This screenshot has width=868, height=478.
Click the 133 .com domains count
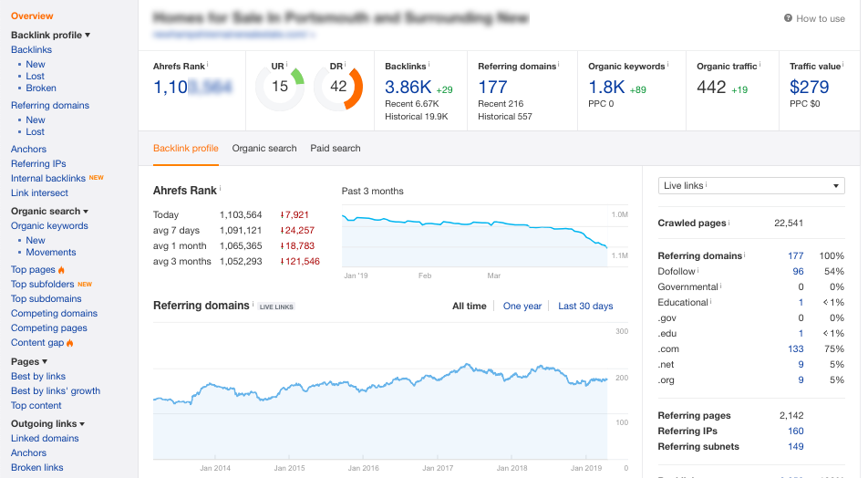click(x=795, y=349)
